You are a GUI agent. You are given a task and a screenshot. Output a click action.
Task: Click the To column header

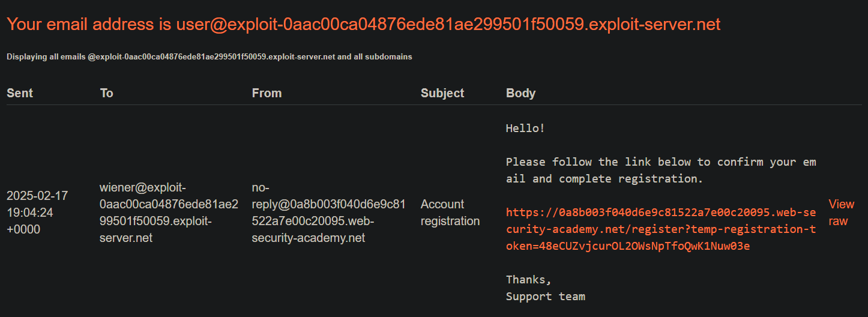click(x=106, y=93)
